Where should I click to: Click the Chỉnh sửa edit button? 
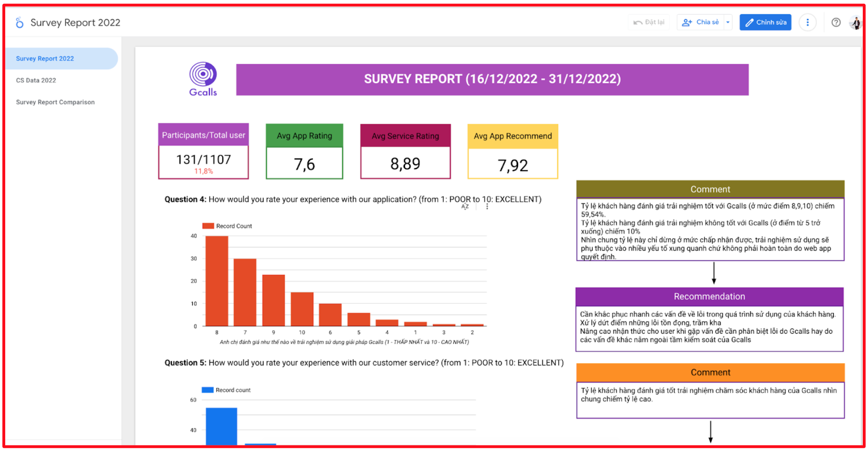[765, 22]
